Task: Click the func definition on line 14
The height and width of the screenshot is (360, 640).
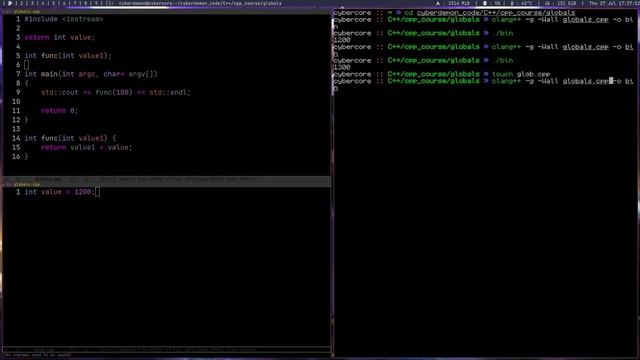Action: 70,138
